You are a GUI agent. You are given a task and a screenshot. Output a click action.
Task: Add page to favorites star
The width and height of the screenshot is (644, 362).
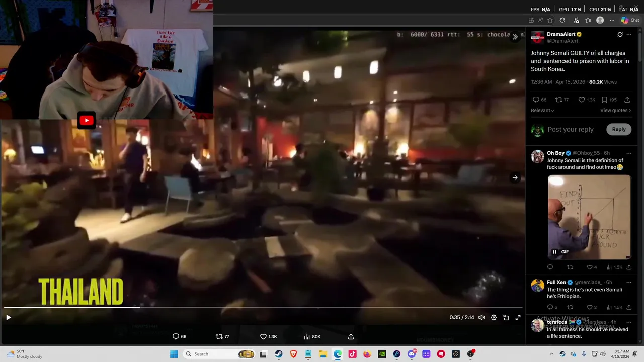(x=550, y=20)
